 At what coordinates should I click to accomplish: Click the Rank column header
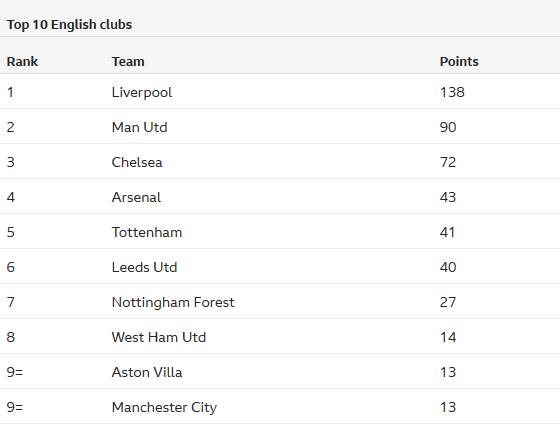pyautogui.click(x=22, y=61)
